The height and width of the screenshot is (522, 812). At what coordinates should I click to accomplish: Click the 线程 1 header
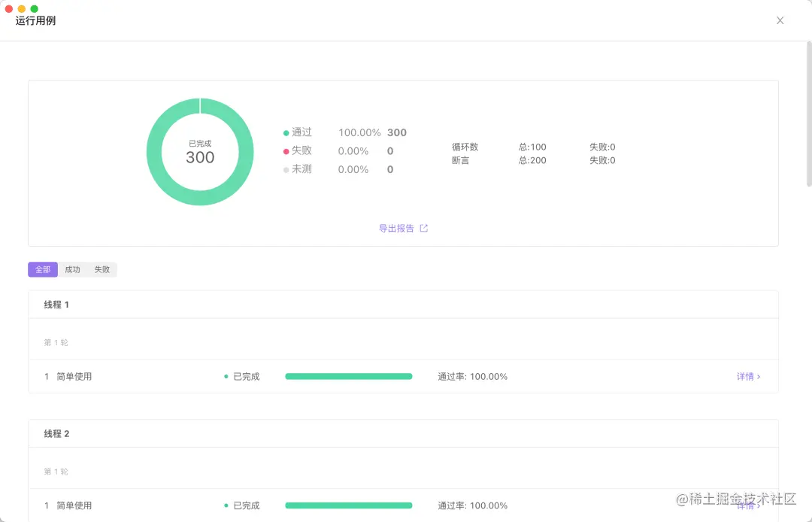pos(403,305)
